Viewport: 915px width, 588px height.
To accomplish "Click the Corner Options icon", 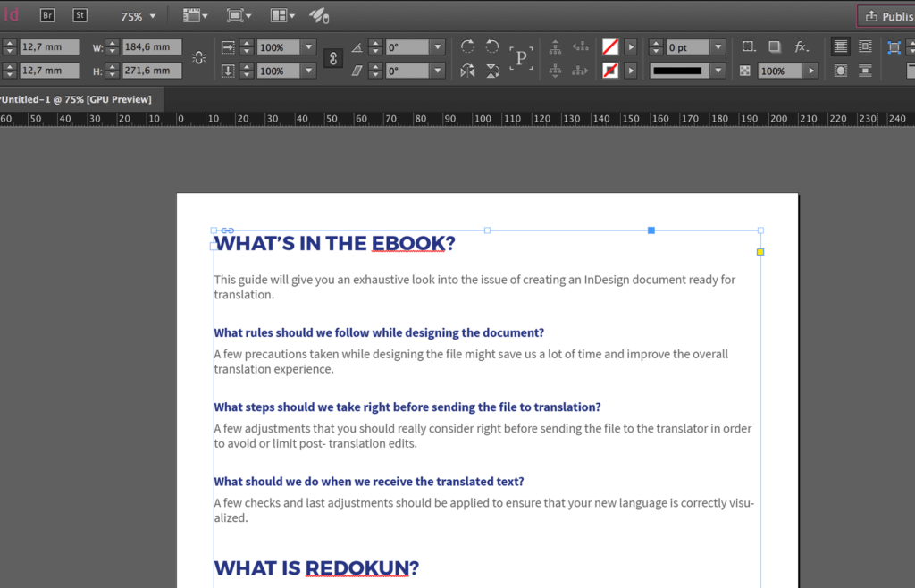I will [x=749, y=46].
